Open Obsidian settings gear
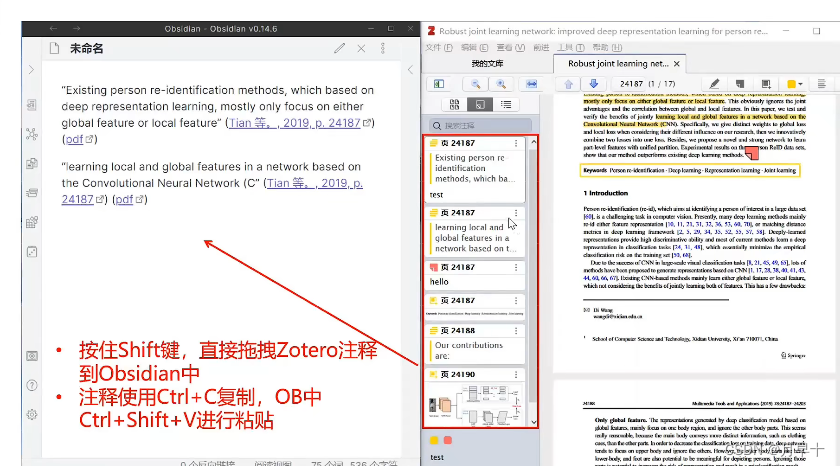840x466 pixels. point(32,414)
